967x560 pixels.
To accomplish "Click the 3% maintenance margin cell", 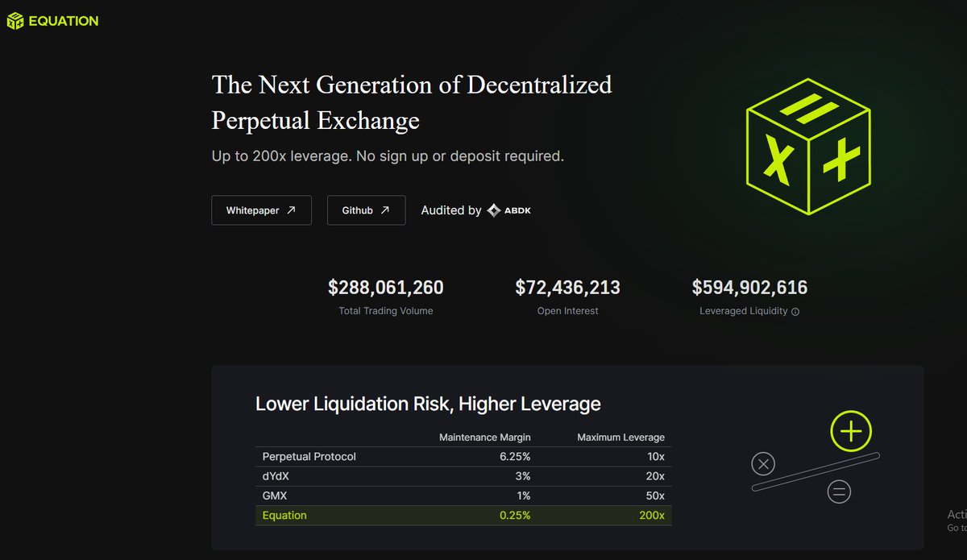I will [x=523, y=476].
